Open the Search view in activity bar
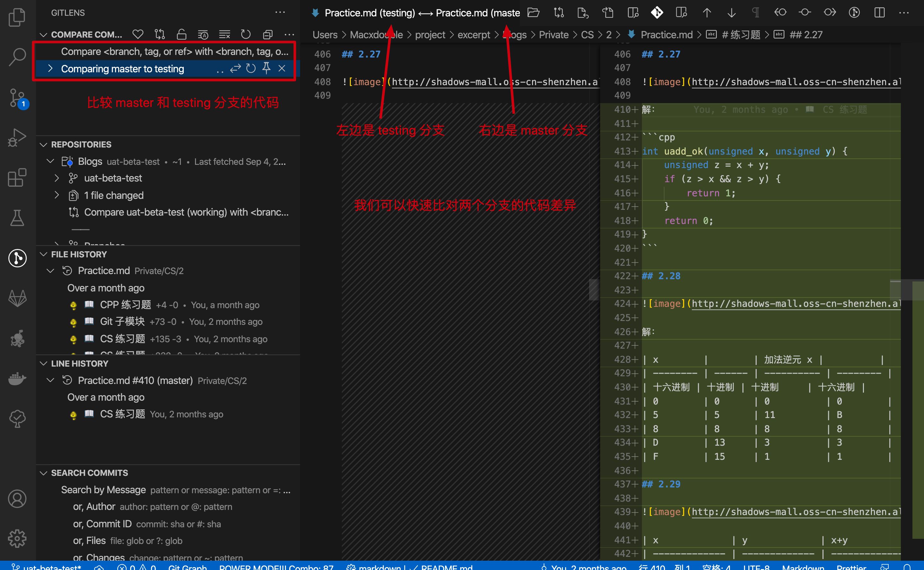Screen dimensions: 924x570 pos(17,57)
